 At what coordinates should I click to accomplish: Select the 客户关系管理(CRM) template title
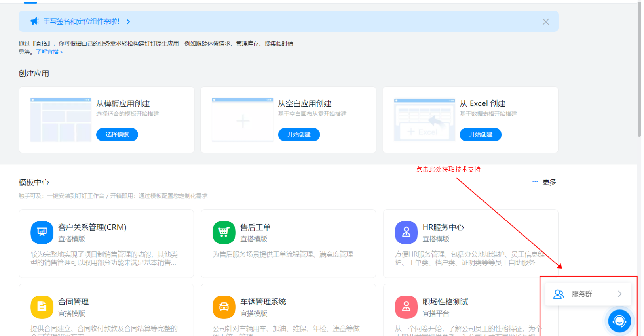92,227
